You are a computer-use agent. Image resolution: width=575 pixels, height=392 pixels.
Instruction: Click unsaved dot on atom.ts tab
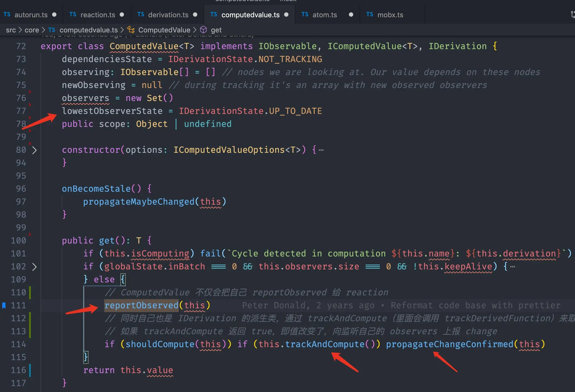tap(351, 15)
